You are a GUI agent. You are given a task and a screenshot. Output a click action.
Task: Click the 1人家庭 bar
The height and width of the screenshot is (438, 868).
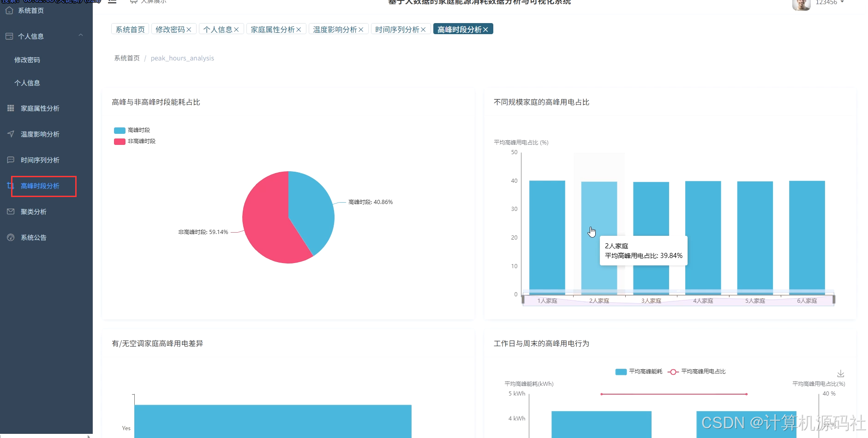[547, 238]
